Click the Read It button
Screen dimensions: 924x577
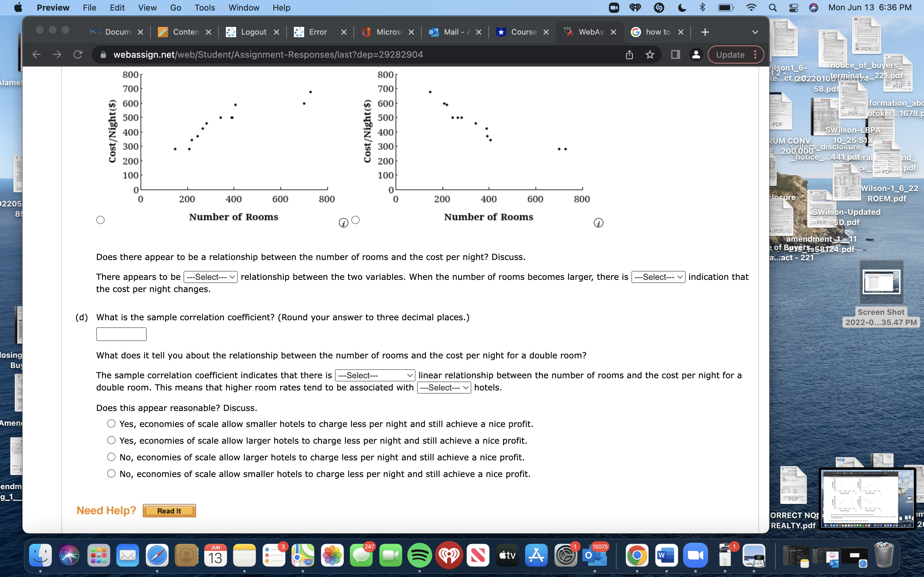coord(169,510)
